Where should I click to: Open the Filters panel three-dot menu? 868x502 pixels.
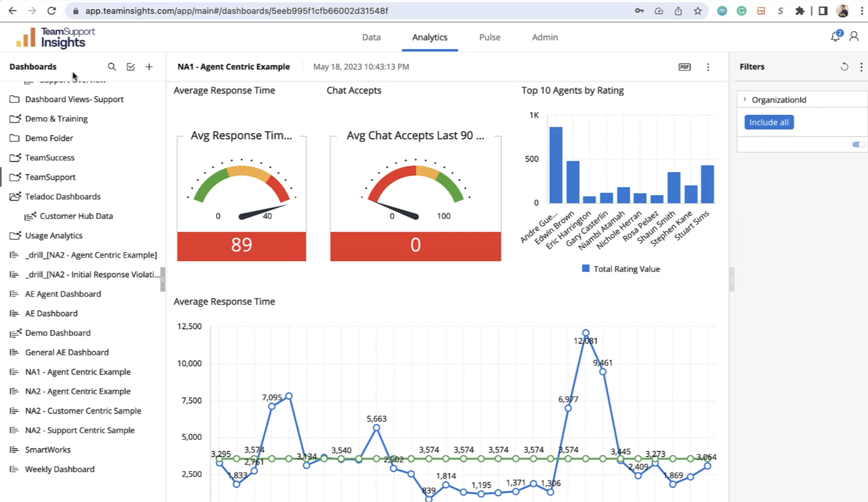(x=861, y=66)
